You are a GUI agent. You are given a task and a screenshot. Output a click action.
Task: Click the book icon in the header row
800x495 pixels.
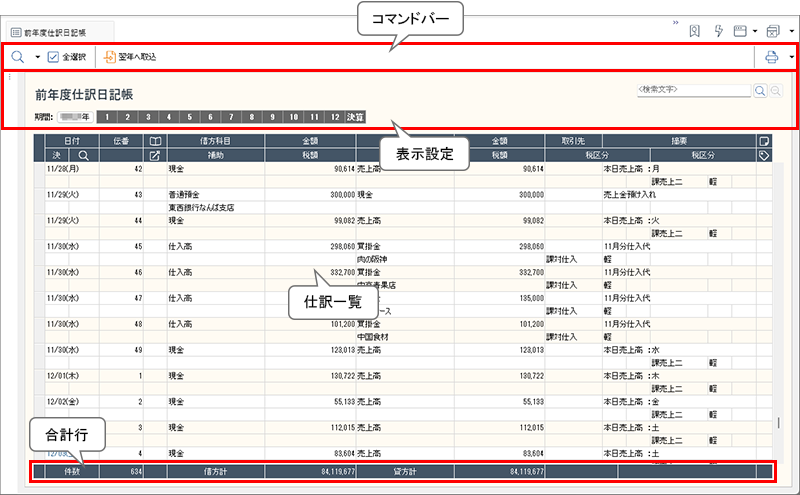(155, 141)
